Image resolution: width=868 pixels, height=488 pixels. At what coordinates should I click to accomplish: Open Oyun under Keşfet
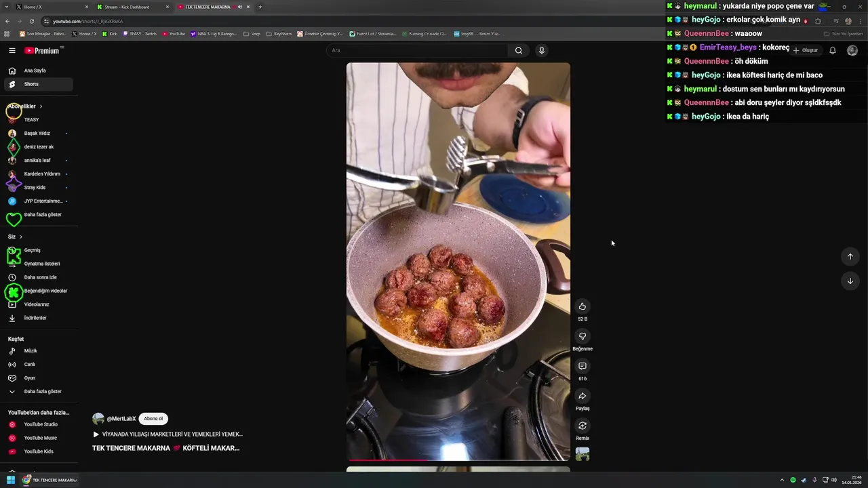tap(39, 378)
